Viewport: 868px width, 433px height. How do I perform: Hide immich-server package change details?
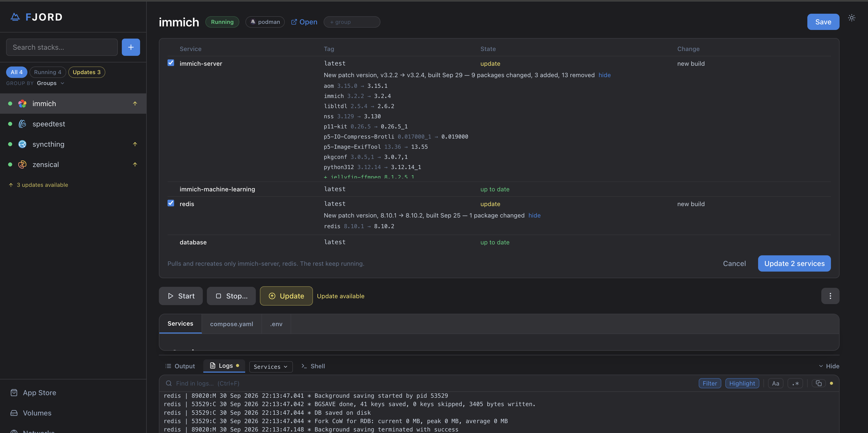pos(605,75)
